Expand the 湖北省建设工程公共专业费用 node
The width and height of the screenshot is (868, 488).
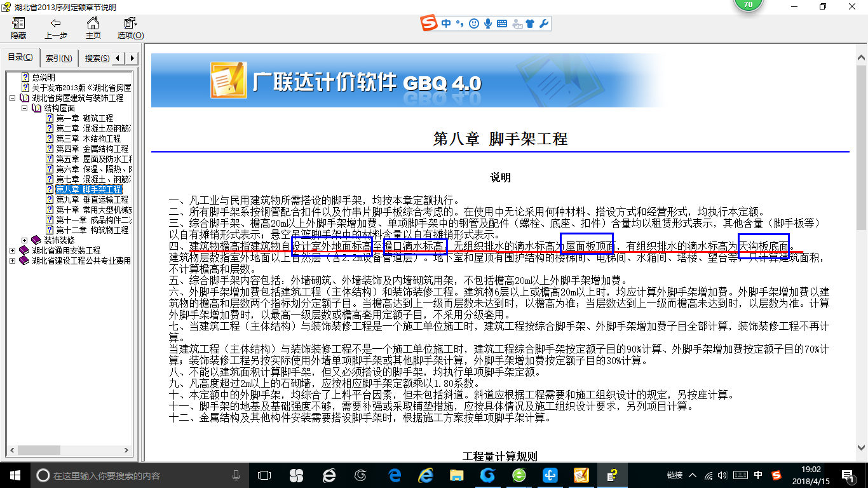coord(13,261)
